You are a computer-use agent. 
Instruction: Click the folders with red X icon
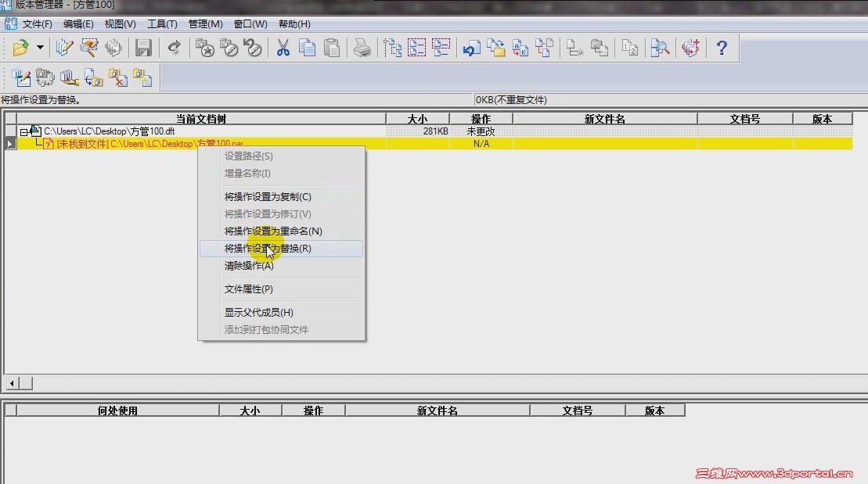pos(118,77)
